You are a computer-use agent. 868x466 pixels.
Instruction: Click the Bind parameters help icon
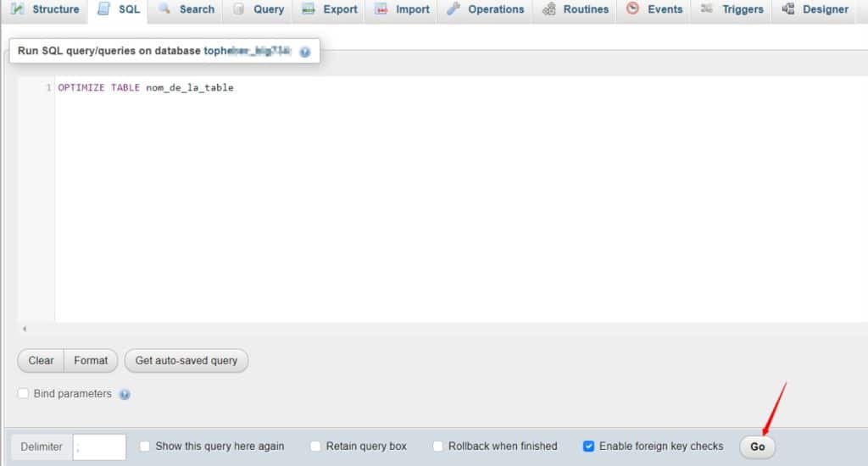pos(125,395)
